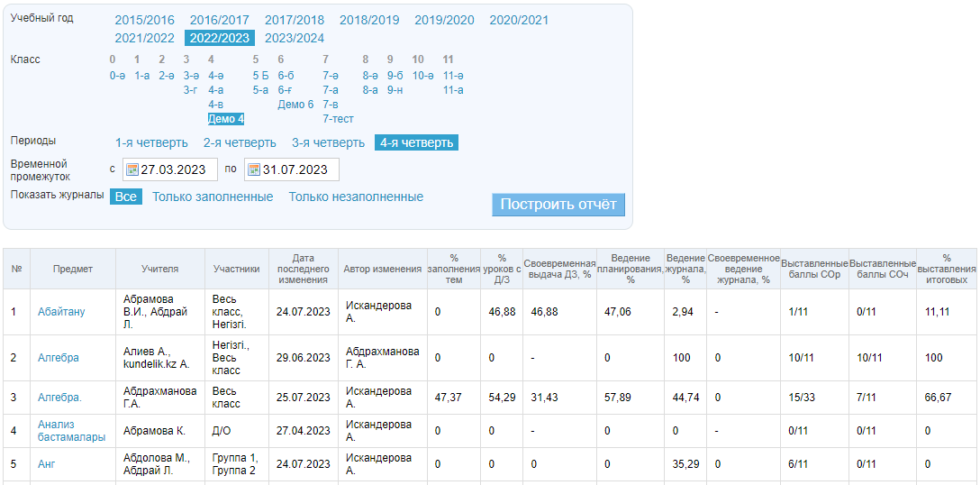Choose the '3-я четверть' period
The height and width of the screenshot is (485, 980).
tap(328, 142)
